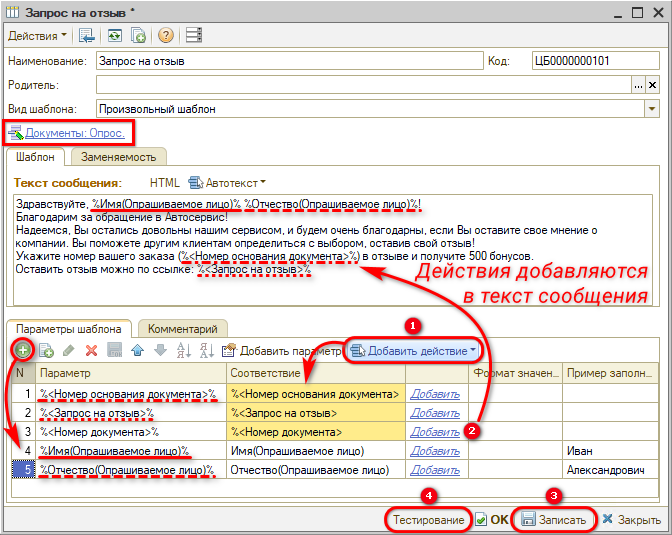Click Соответствие cell Отчество(Опрашиваемое лицо)

click(316, 470)
